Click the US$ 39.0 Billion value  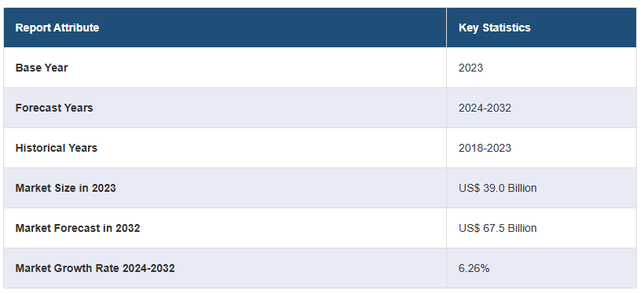497,188
